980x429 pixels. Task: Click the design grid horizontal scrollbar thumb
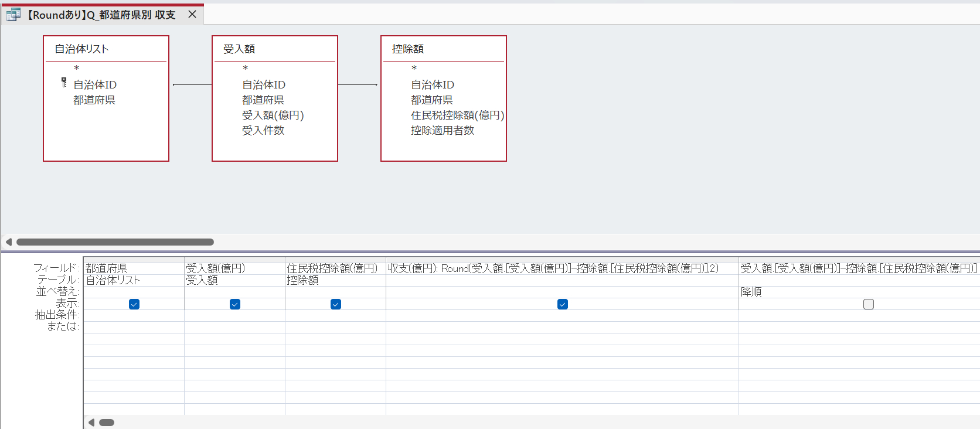[107, 423]
